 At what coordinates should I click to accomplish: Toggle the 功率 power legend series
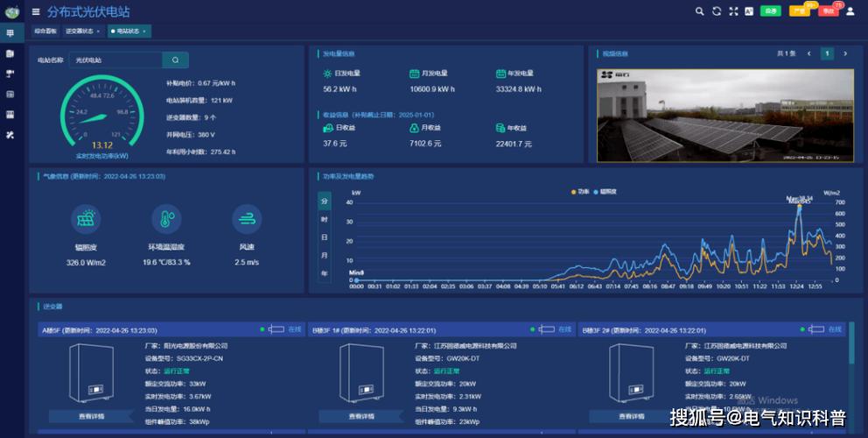pyautogui.click(x=581, y=192)
